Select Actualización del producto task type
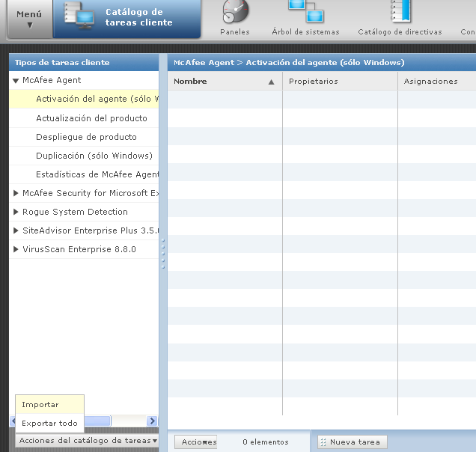 pos(84,118)
